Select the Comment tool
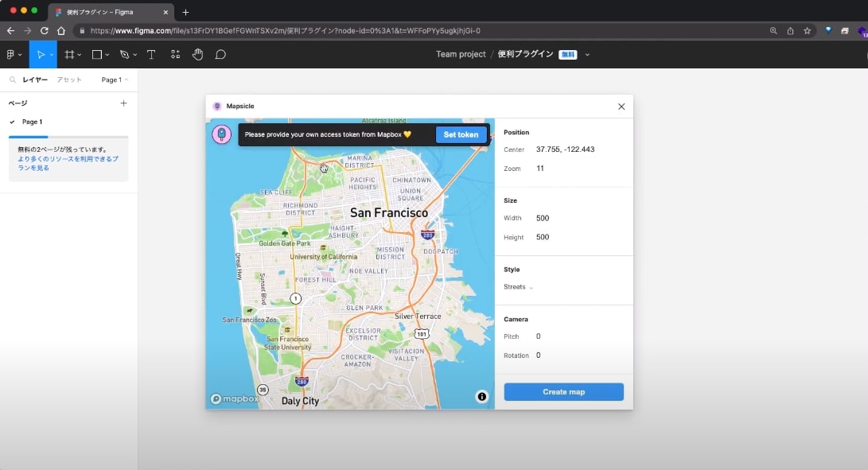 click(x=220, y=54)
